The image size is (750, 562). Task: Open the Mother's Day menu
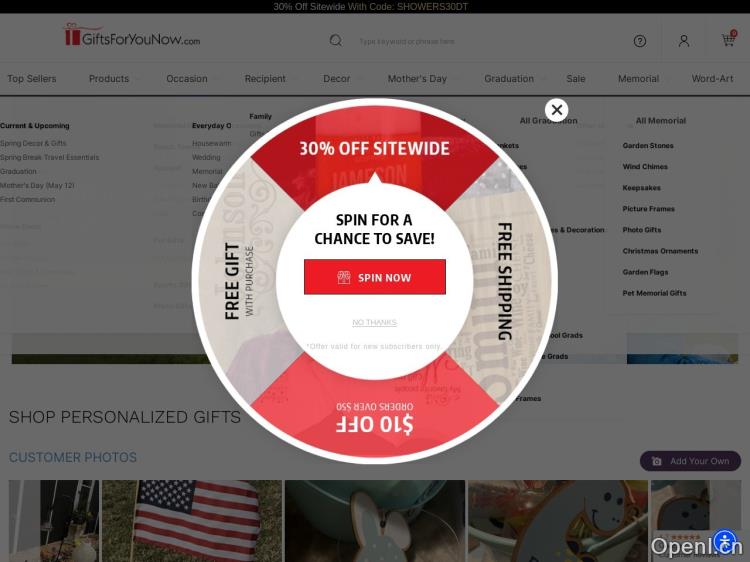[417, 78]
